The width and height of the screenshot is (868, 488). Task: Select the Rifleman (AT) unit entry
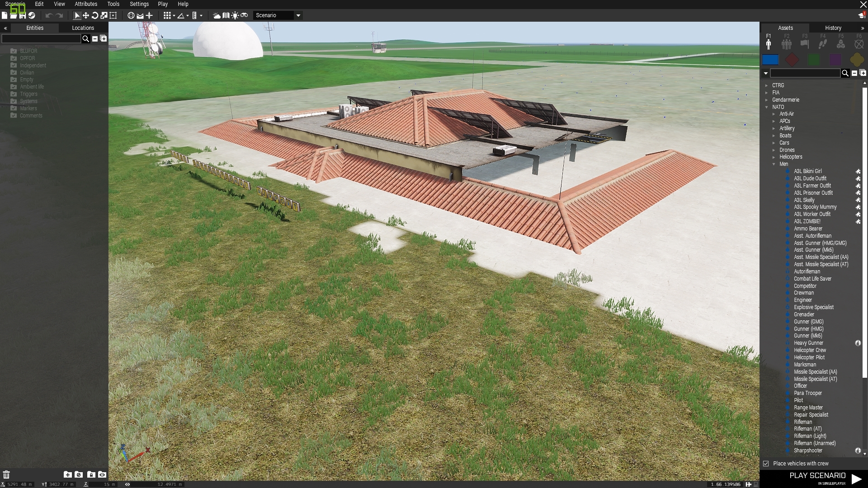tap(807, 429)
